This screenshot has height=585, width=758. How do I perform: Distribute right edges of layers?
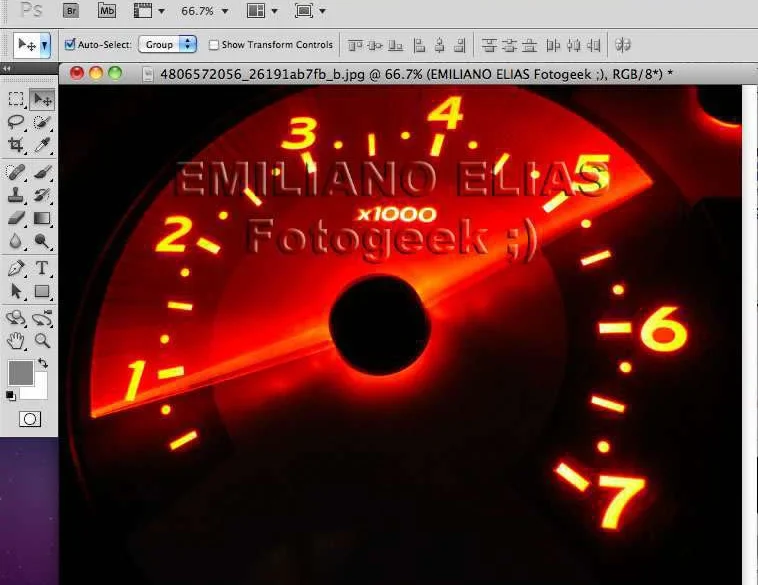tap(594, 45)
